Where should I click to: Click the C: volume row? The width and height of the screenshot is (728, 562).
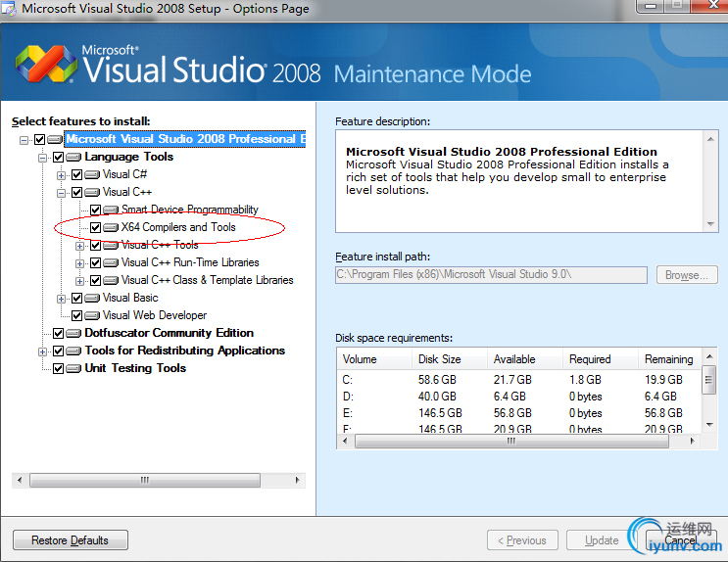coord(519,380)
